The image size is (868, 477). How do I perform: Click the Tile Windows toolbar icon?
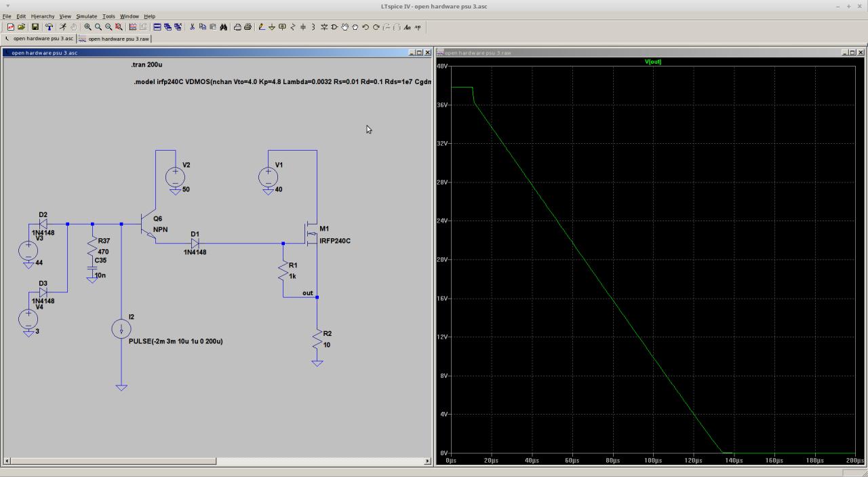coord(157,27)
